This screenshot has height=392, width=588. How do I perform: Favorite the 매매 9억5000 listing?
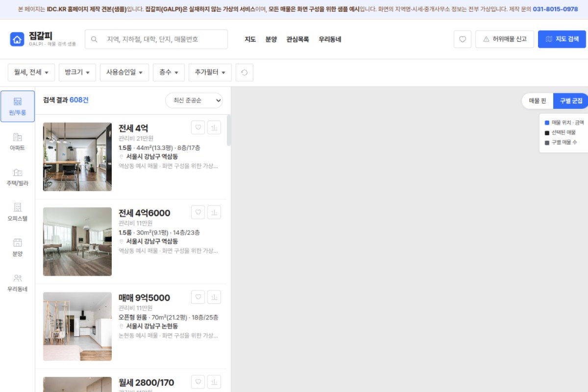pos(198,297)
